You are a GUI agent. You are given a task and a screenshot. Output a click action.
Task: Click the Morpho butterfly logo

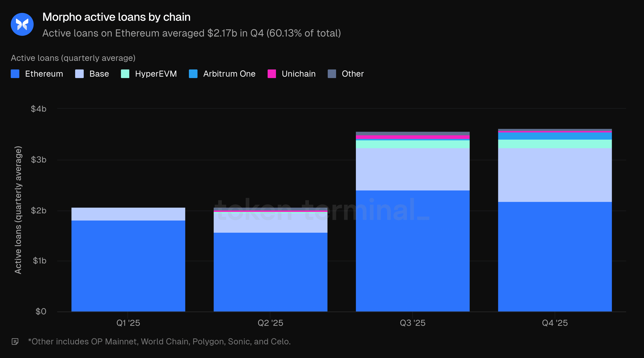[x=22, y=24]
